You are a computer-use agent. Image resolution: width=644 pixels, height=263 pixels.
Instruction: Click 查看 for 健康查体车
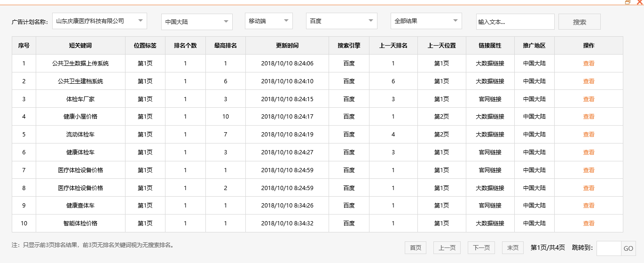589,206
